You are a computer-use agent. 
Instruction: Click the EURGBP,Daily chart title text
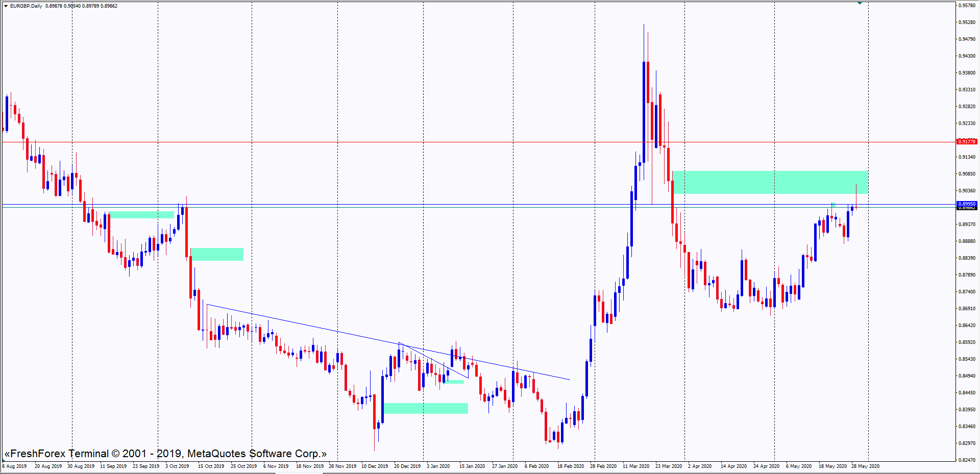point(26,6)
